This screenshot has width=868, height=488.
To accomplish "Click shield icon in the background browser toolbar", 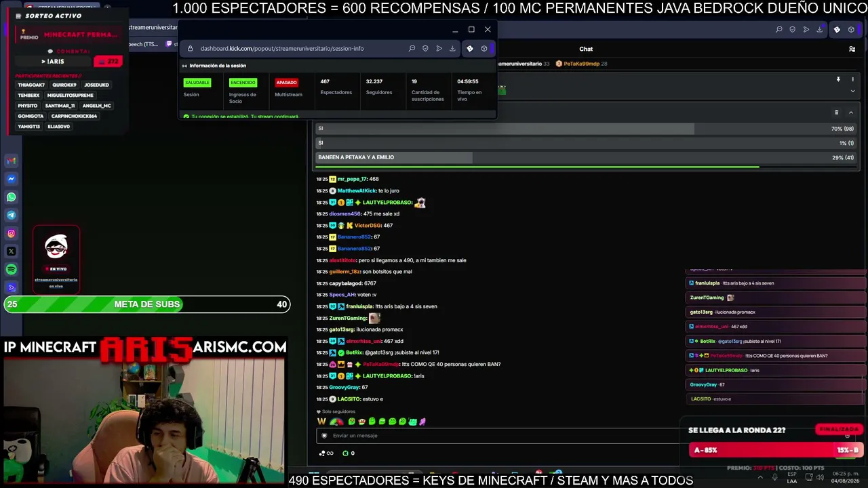I will click(792, 29).
